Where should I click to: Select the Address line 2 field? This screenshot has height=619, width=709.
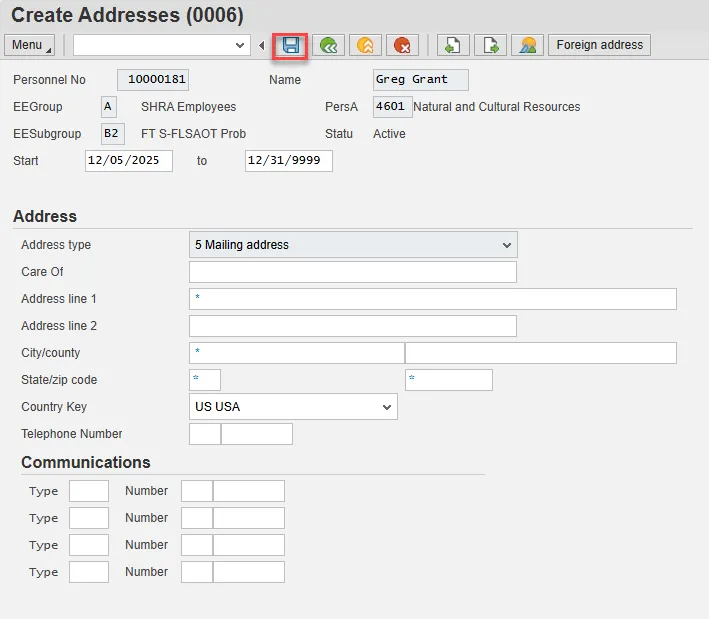coord(352,326)
